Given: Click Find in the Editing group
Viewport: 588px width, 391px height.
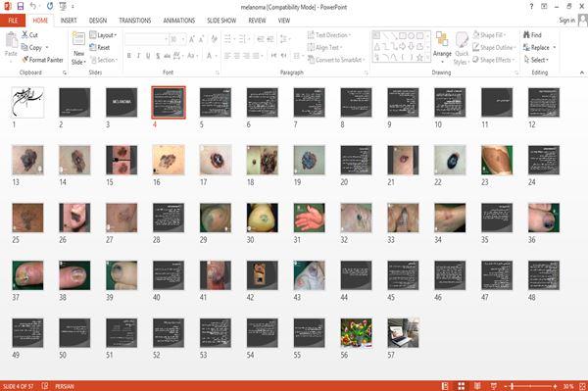Looking at the screenshot, I should (532, 35).
